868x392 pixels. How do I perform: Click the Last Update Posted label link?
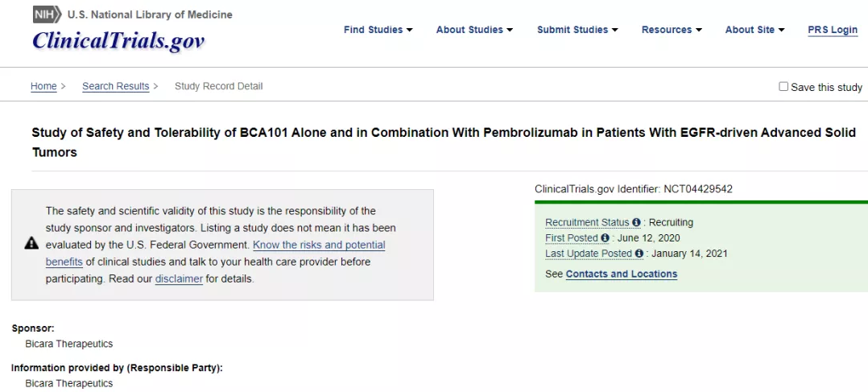click(x=589, y=254)
